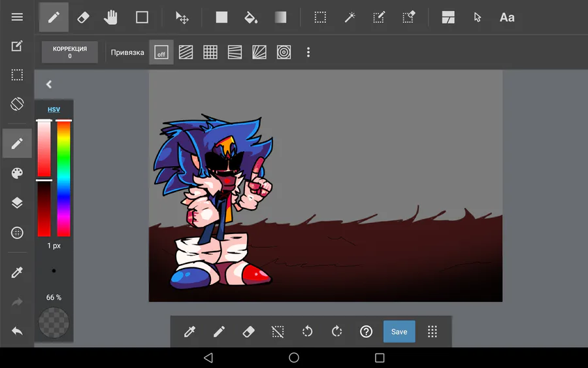Viewport: 588px width, 368px height.
Task: Select the outlined Rectangle shape tool
Action: (x=142, y=17)
